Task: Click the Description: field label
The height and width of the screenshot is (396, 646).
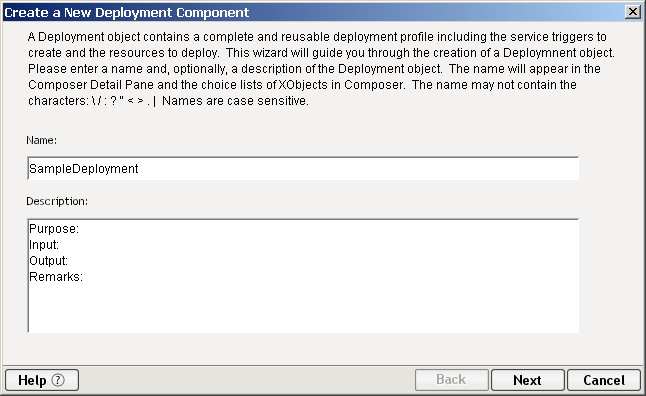Action: 57,201
